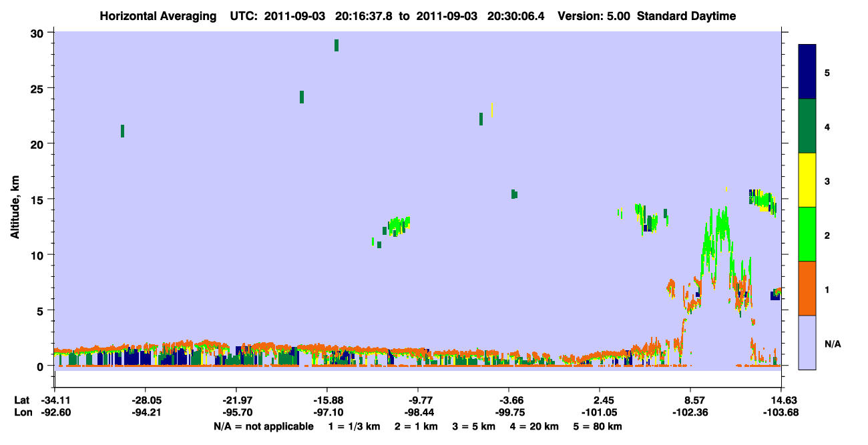Click the y-axis tick label 15

point(39,199)
